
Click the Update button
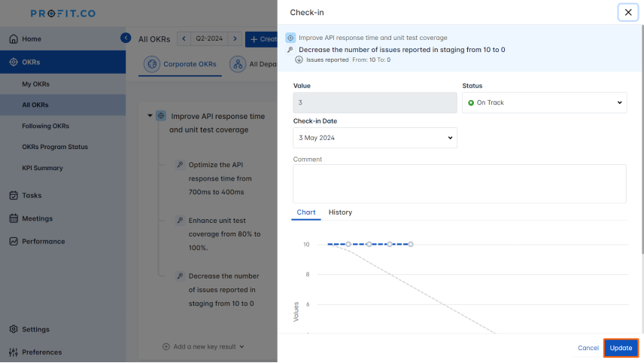pyautogui.click(x=621, y=348)
